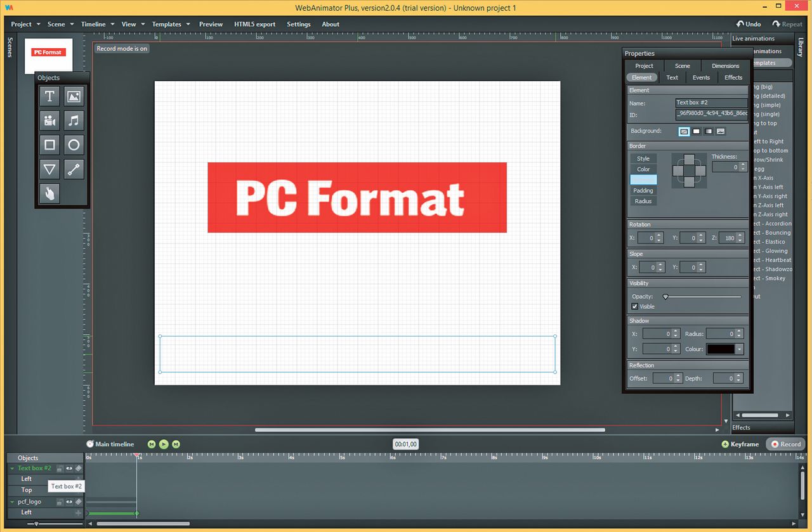
Task: Click border Padding button
Action: (x=643, y=190)
